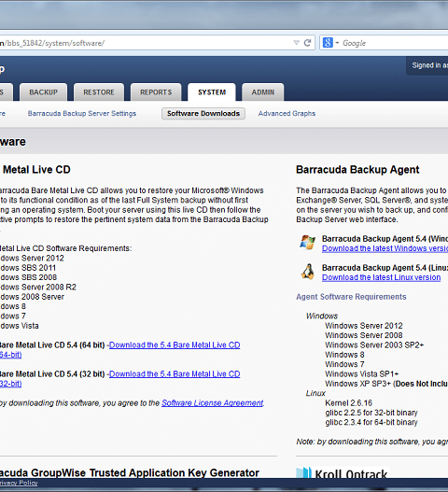
Task: Click the 'Windows Vista SP1+' requirement
Action: click(x=362, y=374)
